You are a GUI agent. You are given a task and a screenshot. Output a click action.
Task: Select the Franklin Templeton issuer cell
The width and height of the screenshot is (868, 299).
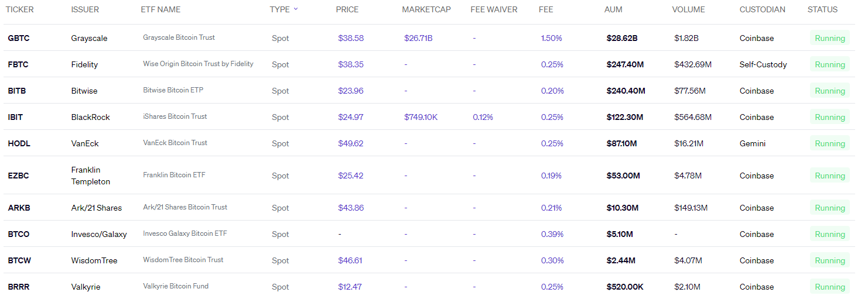click(90, 176)
